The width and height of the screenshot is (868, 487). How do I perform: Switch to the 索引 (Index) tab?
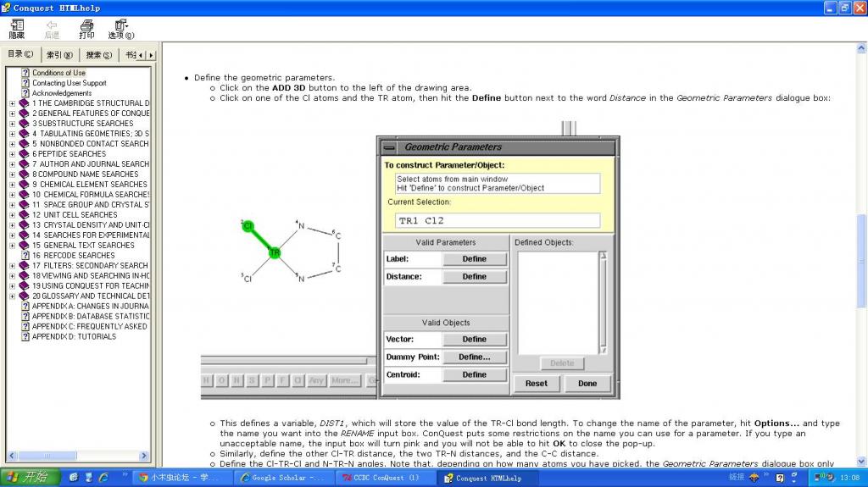59,55
